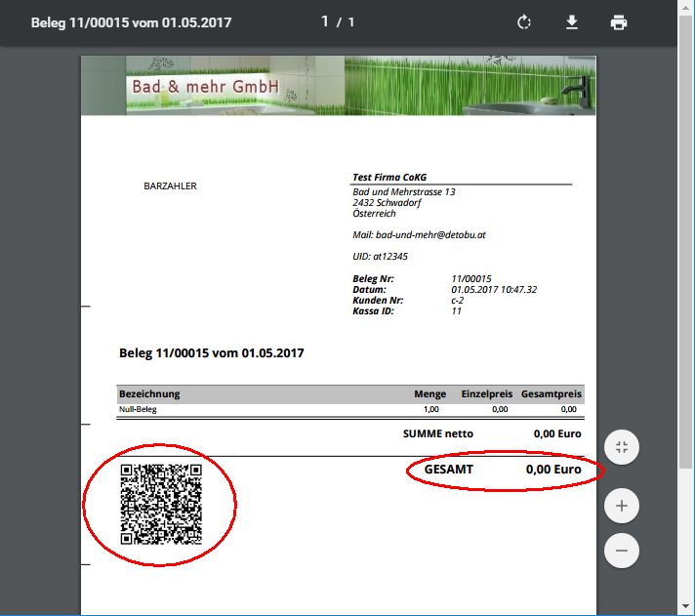Screen dimensions: 695x616
Task: Click the SUMME netto label
Action: pyautogui.click(x=438, y=433)
